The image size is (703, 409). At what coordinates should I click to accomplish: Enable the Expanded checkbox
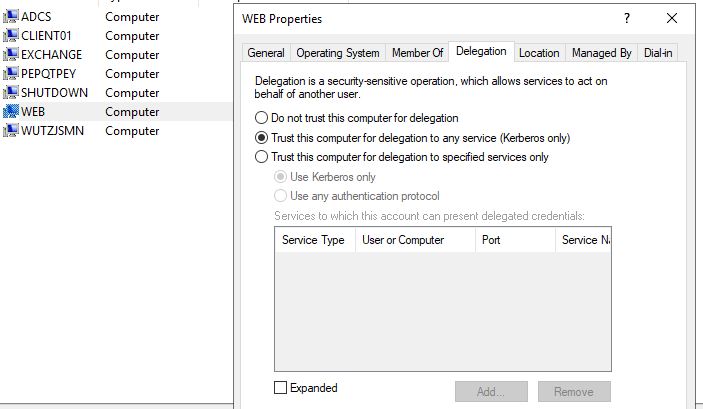280,388
